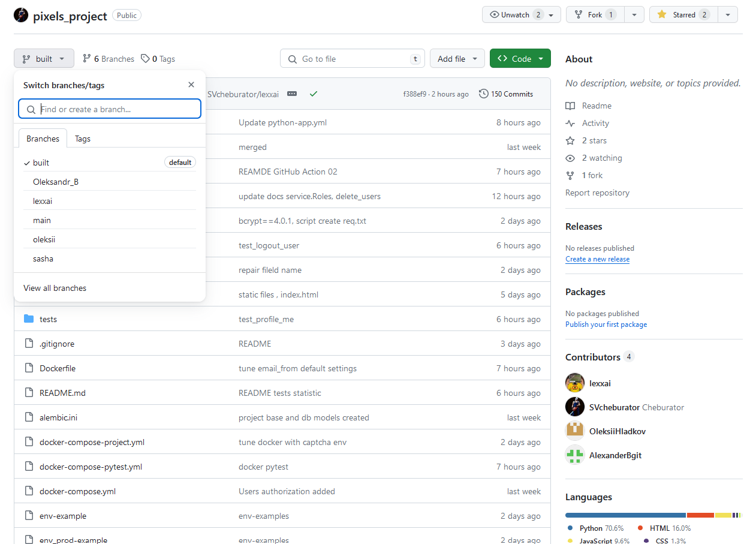Click the 'test_logout_user' commit message

tap(269, 245)
